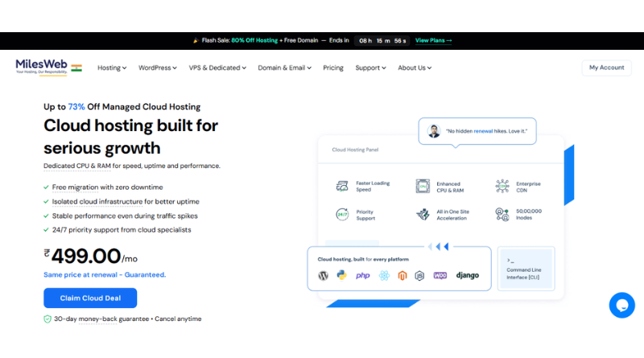Viewport: 644px width, 358px height.
Task: Click the Django platform logo
Action: pyautogui.click(x=468, y=275)
